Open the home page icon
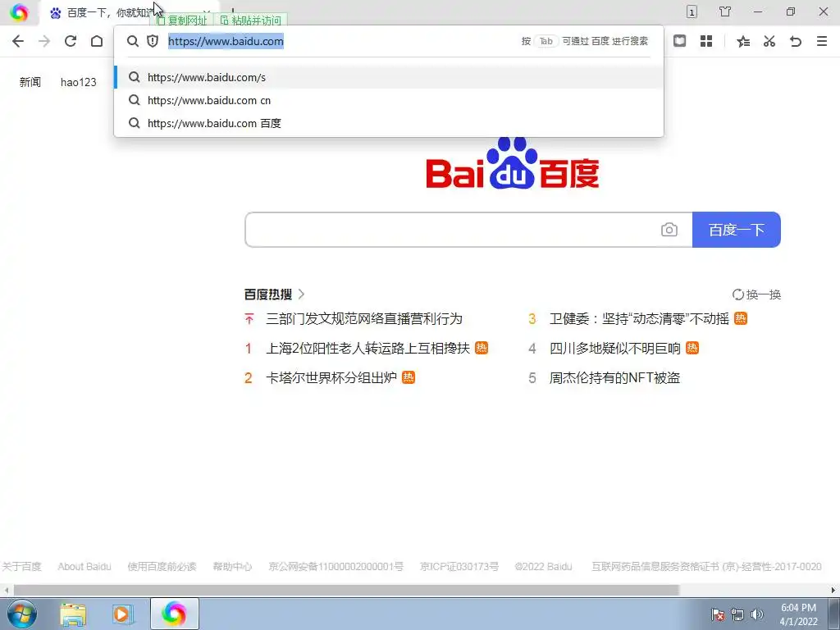The image size is (840, 630). tap(97, 41)
